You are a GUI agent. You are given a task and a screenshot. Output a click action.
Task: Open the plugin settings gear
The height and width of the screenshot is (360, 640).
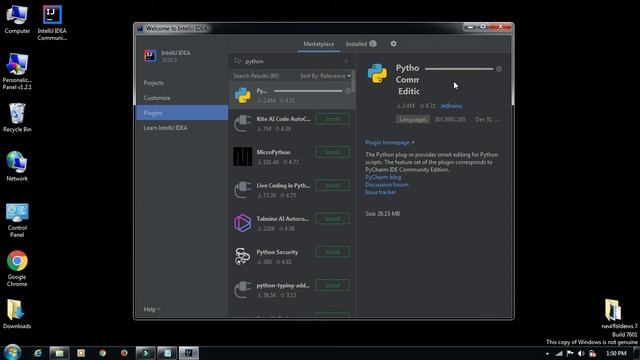(393, 44)
